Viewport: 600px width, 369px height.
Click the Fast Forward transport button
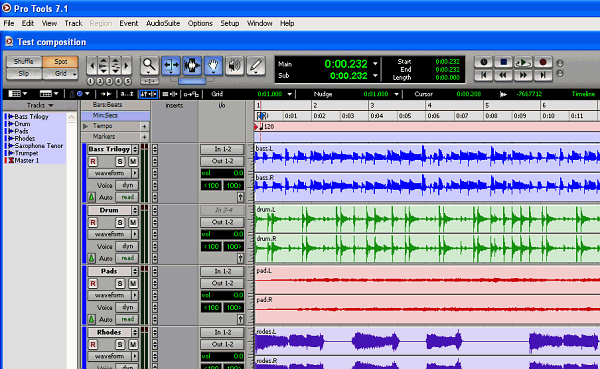coord(523,75)
